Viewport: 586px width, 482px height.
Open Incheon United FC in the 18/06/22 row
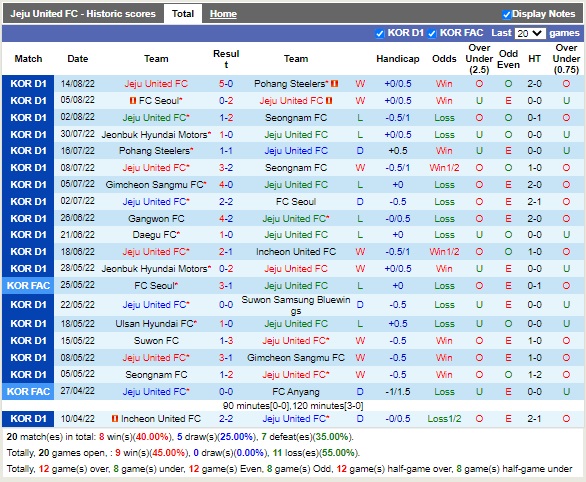pyautogui.click(x=296, y=252)
